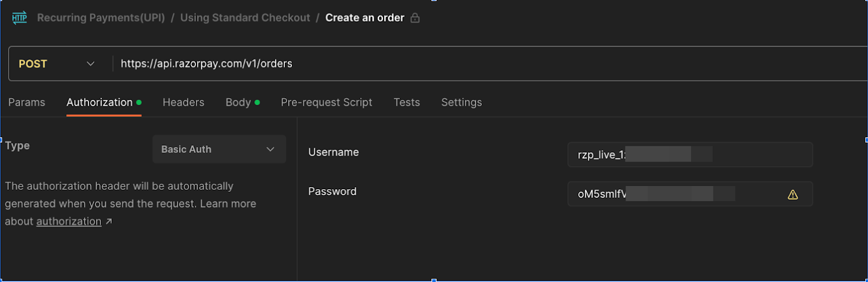Click the Username label
Image resolution: width=868 pixels, height=282 pixels.
pyautogui.click(x=334, y=152)
